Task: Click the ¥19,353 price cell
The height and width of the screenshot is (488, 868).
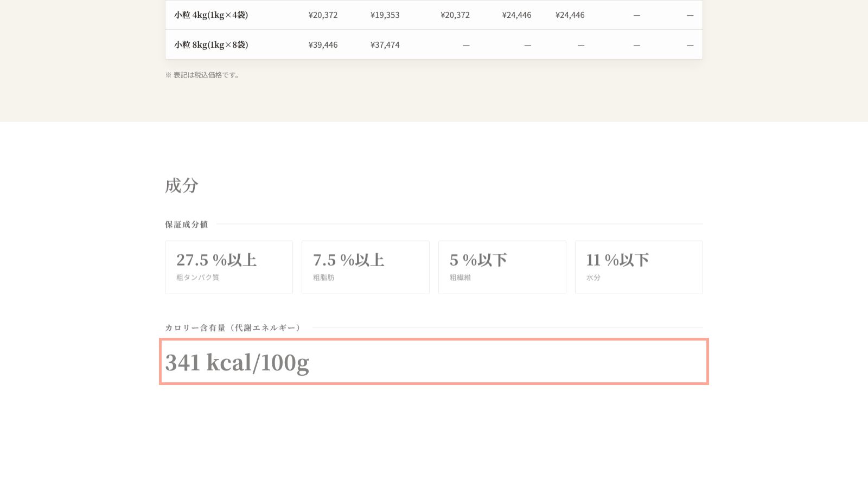Action: (385, 15)
